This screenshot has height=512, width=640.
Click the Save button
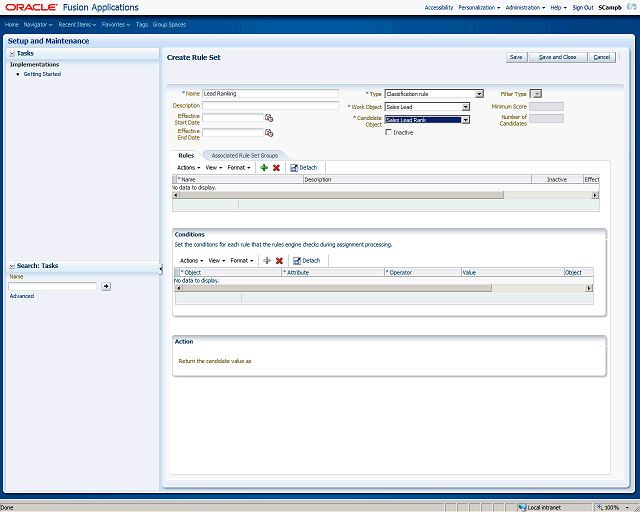516,57
